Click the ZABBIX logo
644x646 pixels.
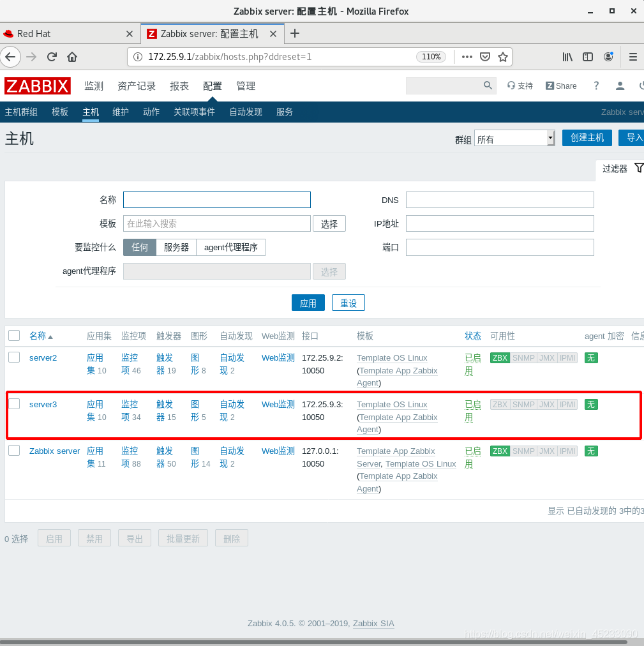(x=38, y=86)
